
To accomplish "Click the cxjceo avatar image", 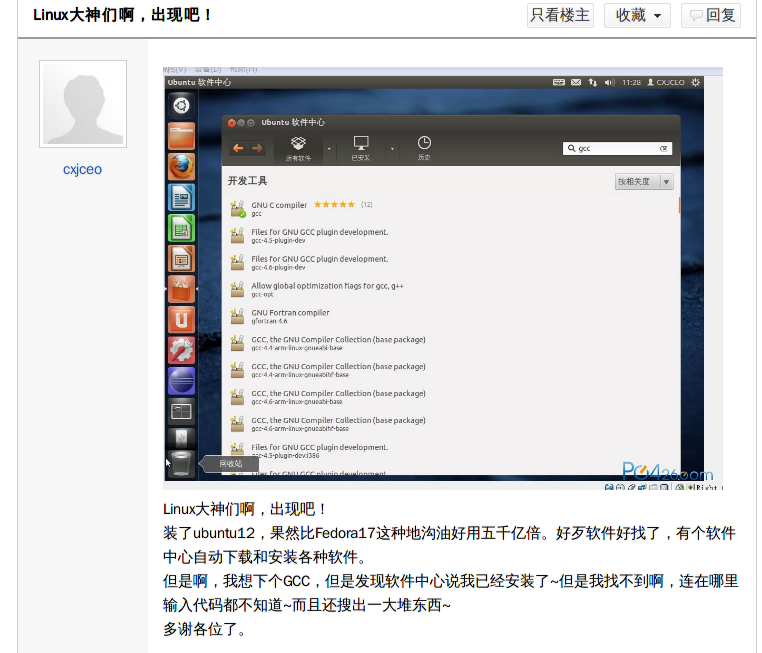I will 83,104.
